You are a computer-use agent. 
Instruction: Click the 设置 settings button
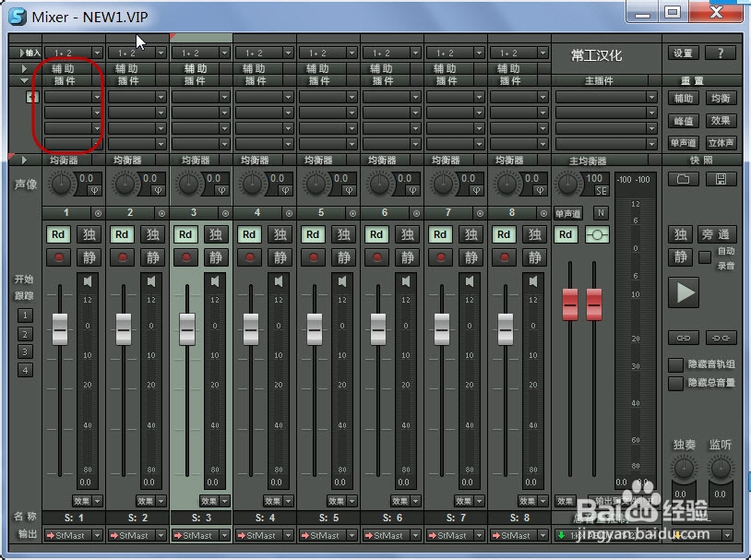[x=684, y=54]
